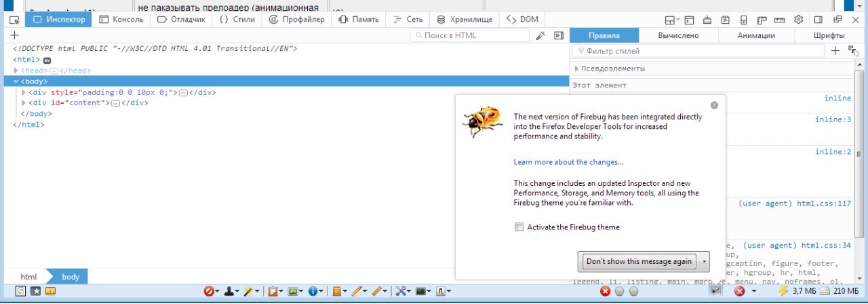This screenshot has width=868, height=304.
Task: Toggle the split console icon
Action: tap(690, 20)
